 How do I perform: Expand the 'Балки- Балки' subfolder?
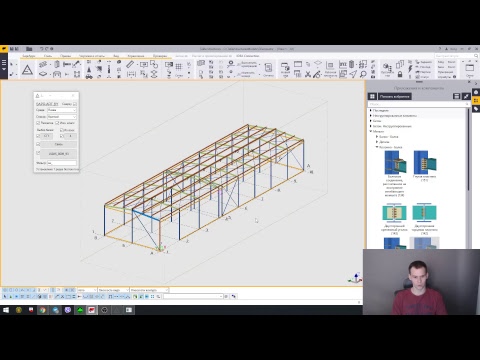pyautogui.click(x=377, y=137)
